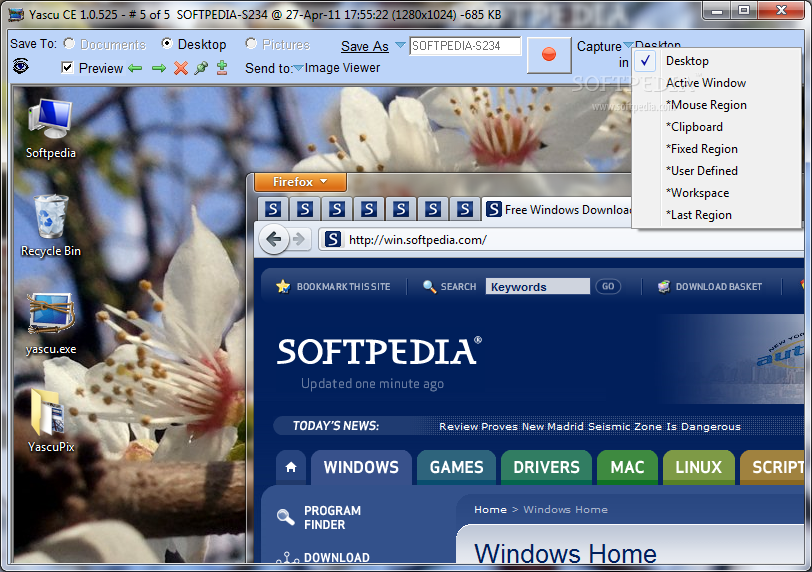Choose Workspace in the capture menu
Viewport: 812px width, 572px height.
(717, 193)
